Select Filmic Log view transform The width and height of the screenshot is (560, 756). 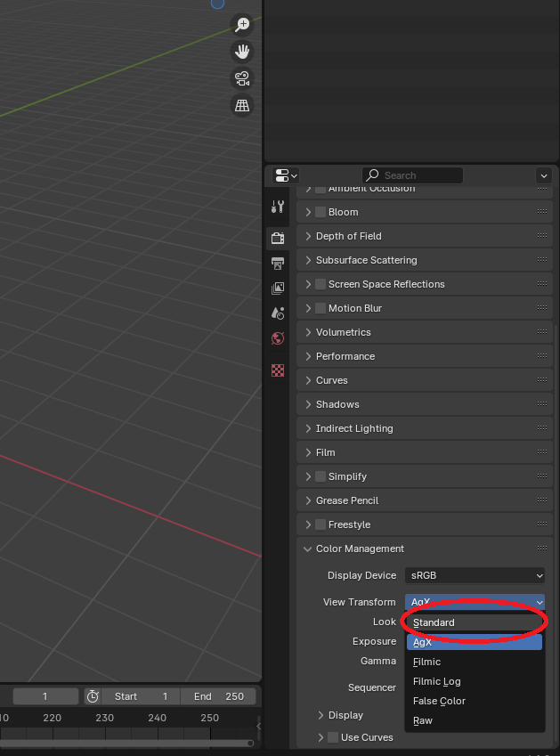pos(475,681)
